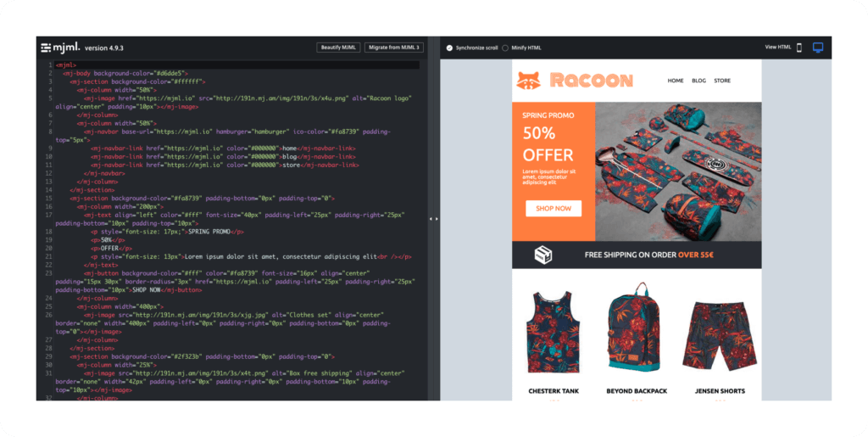Click the free shipping box icon
This screenshot has height=437, width=868.
pyautogui.click(x=544, y=255)
